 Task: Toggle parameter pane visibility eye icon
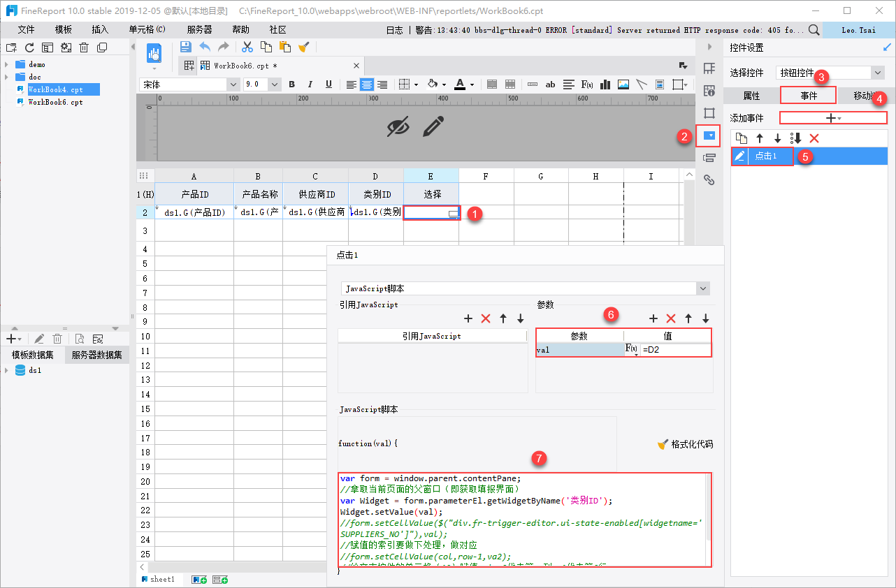click(398, 126)
